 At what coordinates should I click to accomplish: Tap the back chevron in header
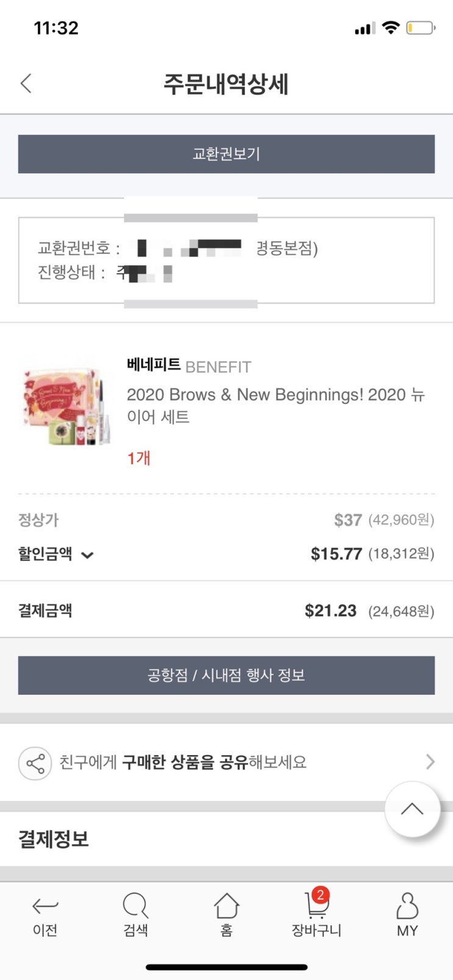pos(26,83)
